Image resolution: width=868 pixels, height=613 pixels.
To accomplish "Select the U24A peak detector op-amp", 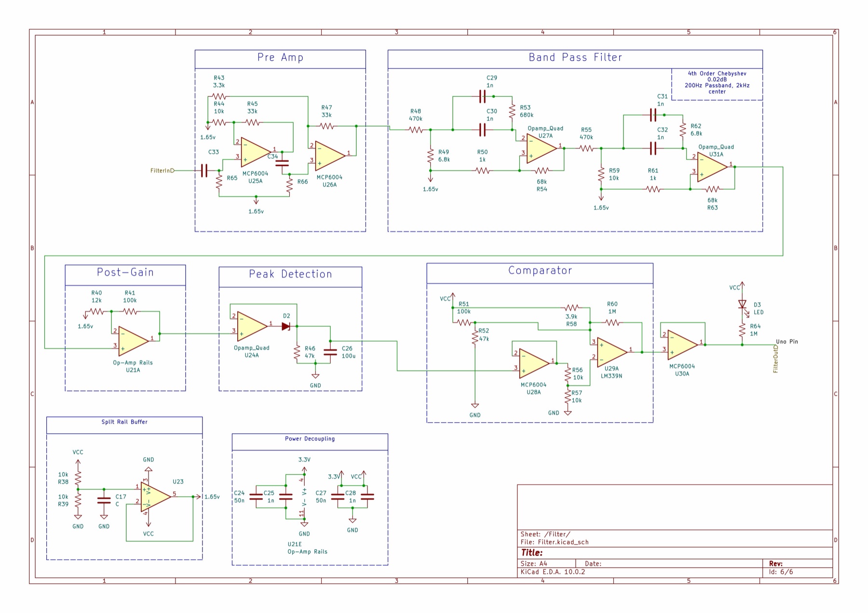I will [252, 326].
